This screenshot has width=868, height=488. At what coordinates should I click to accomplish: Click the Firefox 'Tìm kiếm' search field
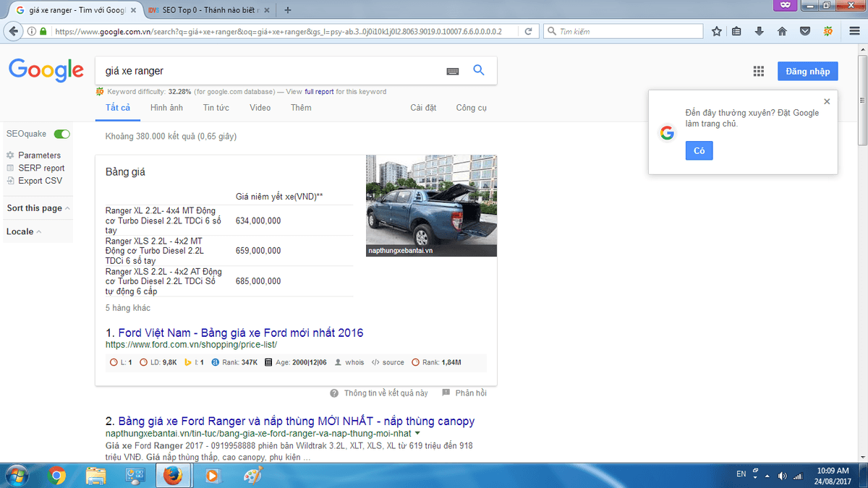click(x=623, y=32)
